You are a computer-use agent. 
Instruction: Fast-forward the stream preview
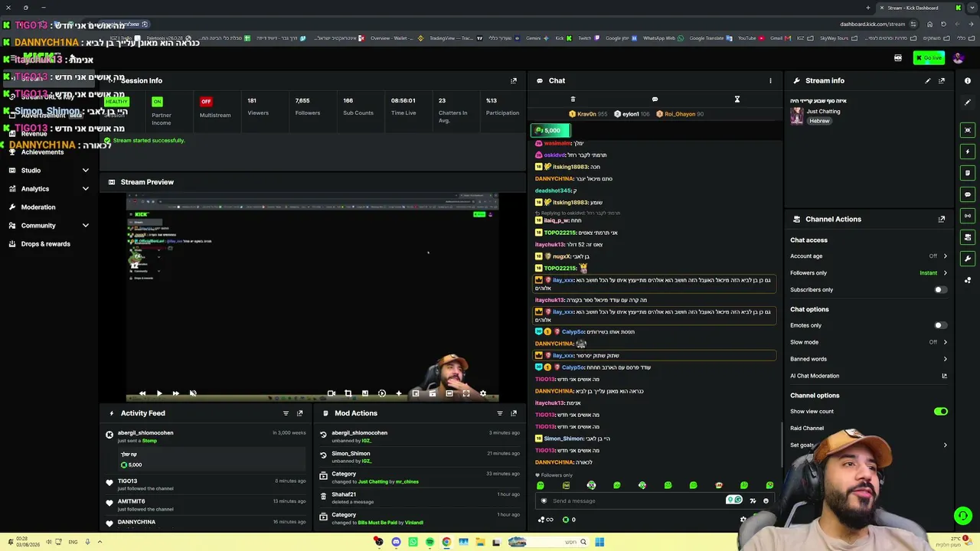pyautogui.click(x=175, y=393)
